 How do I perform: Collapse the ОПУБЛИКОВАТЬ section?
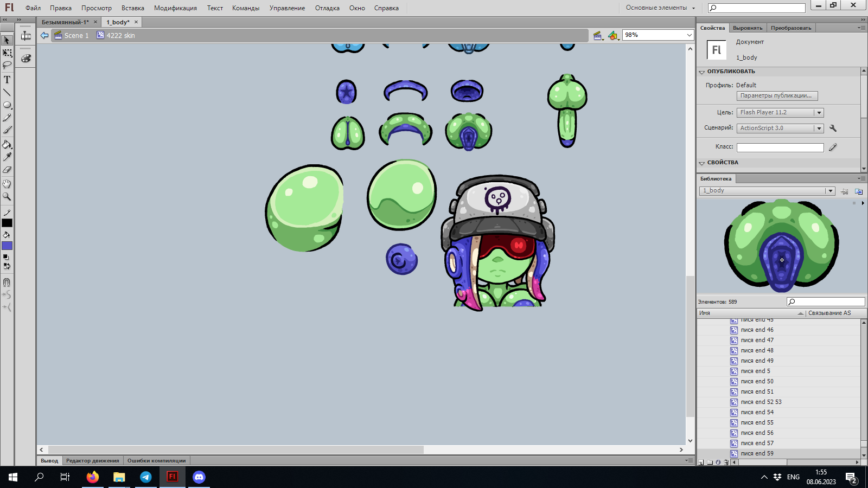701,72
